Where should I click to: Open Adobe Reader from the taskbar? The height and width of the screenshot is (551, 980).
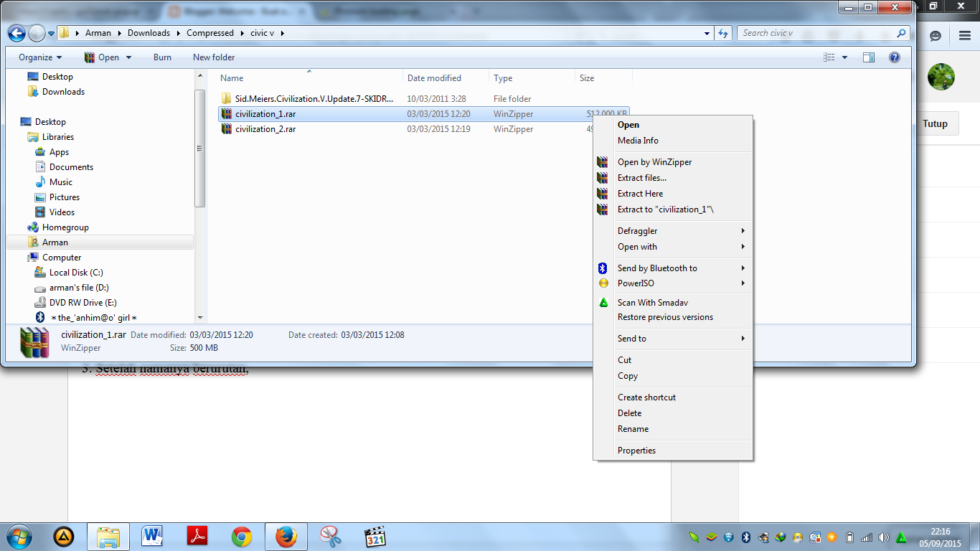(197, 537)
